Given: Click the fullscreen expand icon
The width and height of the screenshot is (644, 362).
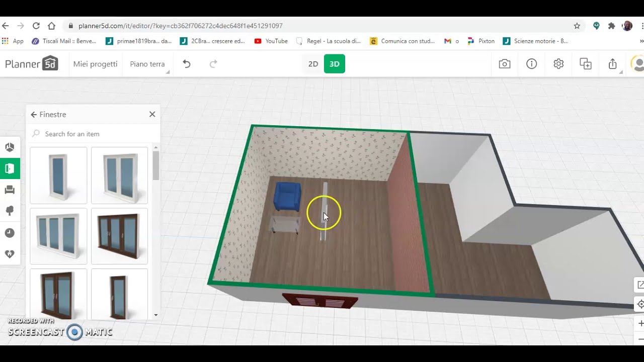Looking at the screenshot, I should coord(640,285).
